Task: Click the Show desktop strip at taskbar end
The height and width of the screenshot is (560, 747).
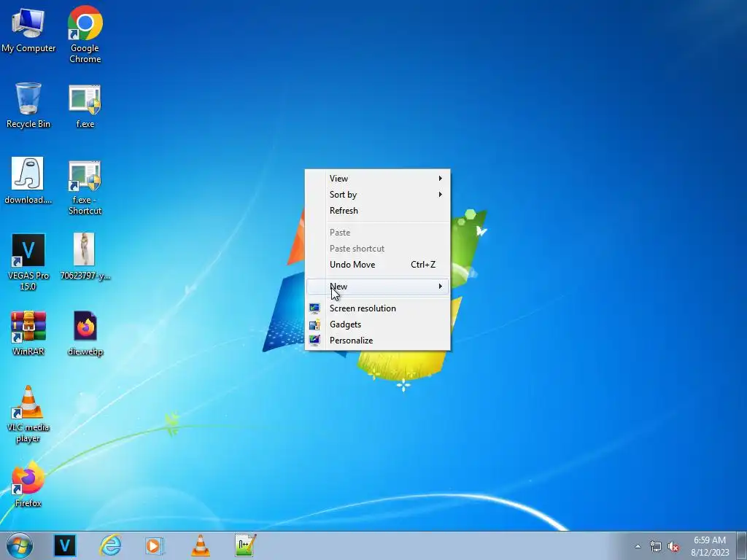Action: tap(742, 546)
